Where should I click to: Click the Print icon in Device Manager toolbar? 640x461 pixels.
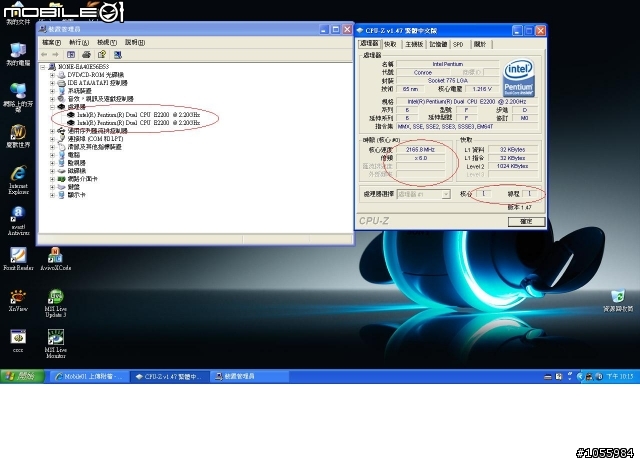click(x=86, y=55)
